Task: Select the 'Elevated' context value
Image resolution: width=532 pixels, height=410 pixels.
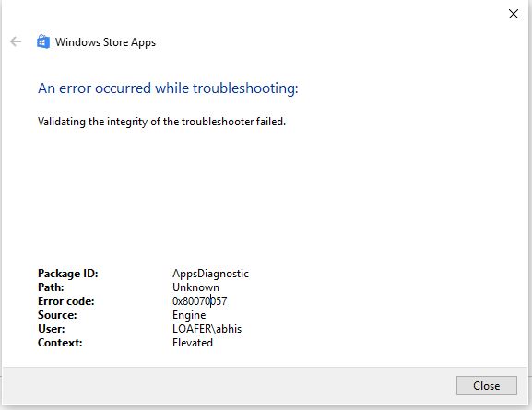Action: pos(193,343)
